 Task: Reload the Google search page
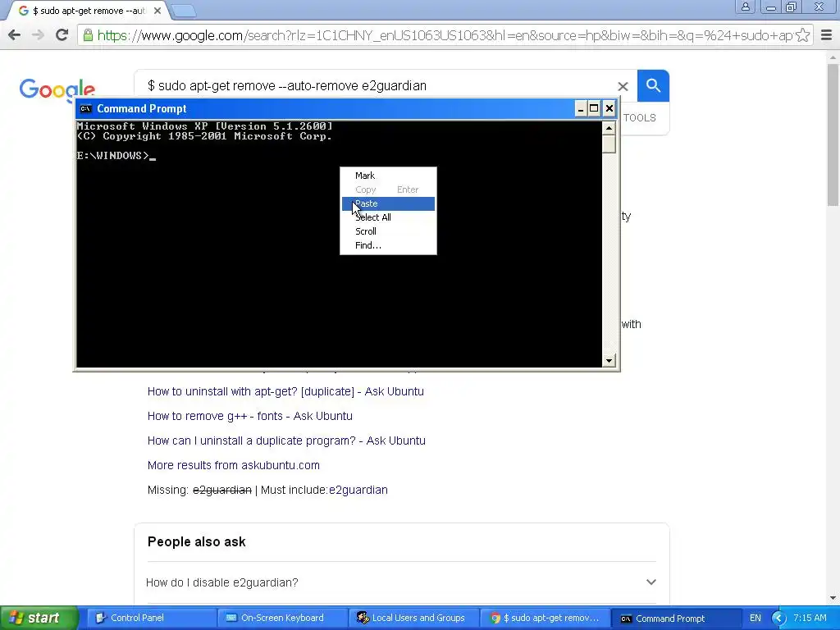[x=62, y=35]
